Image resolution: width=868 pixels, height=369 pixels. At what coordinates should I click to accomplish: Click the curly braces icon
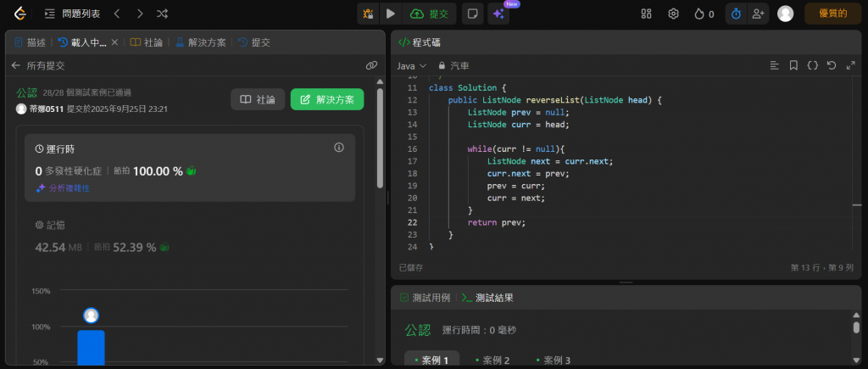[x=812, y=65]
